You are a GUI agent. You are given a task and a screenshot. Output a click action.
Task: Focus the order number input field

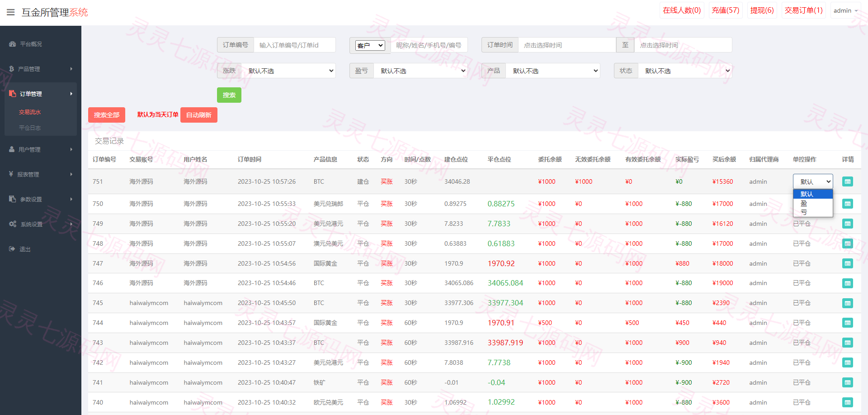[x=295, y=45]
